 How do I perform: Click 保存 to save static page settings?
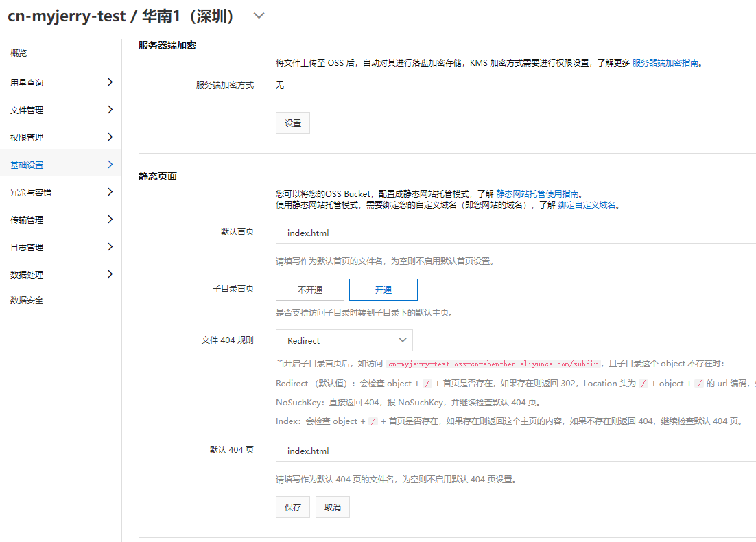click(293, 507)
